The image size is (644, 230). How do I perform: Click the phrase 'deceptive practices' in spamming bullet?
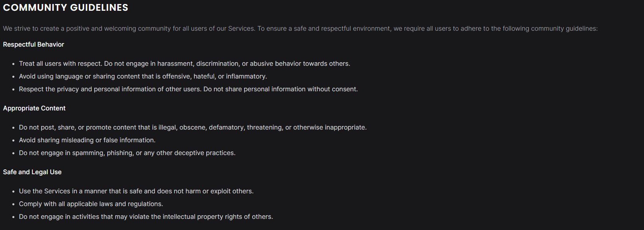pos(205,153)
